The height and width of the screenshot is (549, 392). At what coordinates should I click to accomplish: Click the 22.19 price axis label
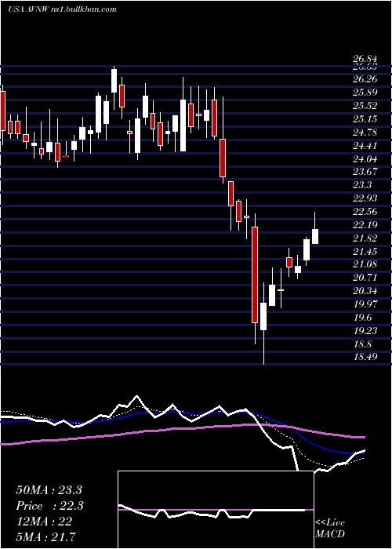pyautogui.click(x=365, y=225)
